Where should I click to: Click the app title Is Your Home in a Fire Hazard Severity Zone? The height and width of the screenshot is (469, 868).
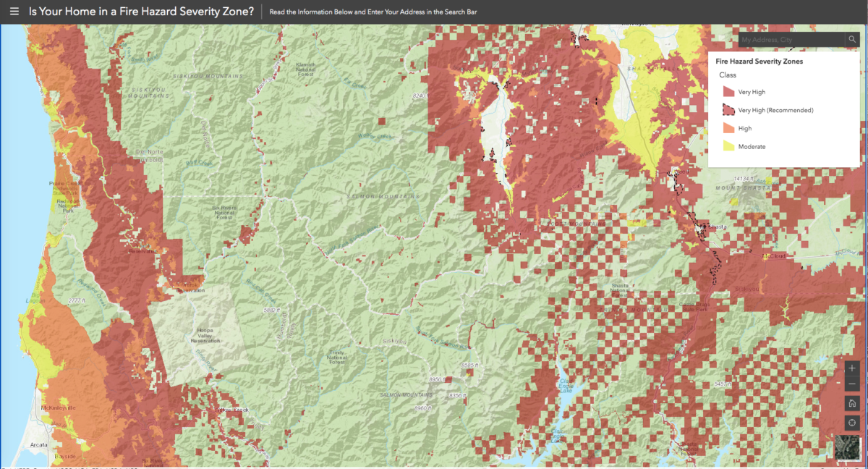(x=140, y=12)
